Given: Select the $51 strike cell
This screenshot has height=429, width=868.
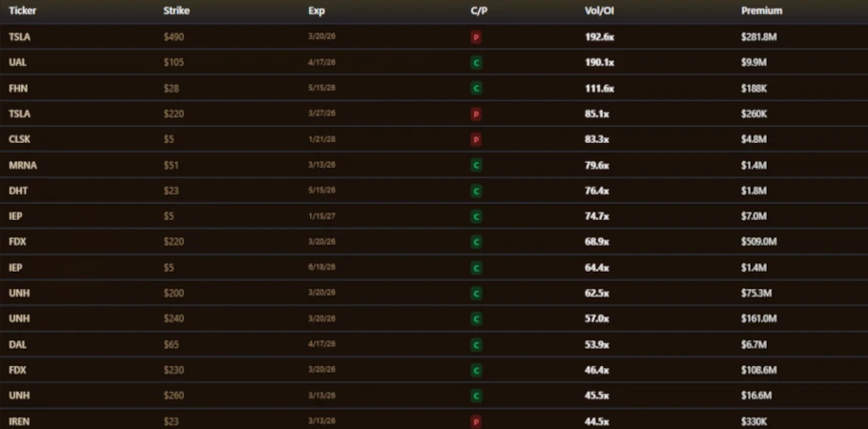Looking at the screenshot, I should tap(171, 166).
